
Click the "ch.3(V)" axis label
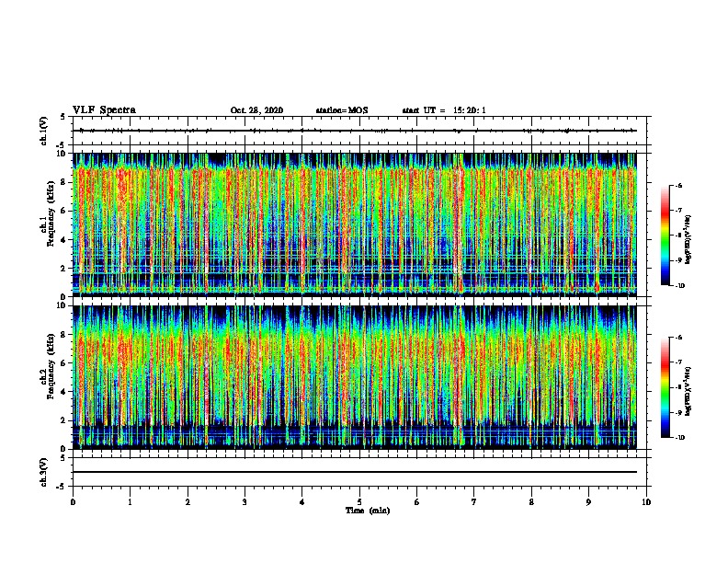tap(43, 472)
